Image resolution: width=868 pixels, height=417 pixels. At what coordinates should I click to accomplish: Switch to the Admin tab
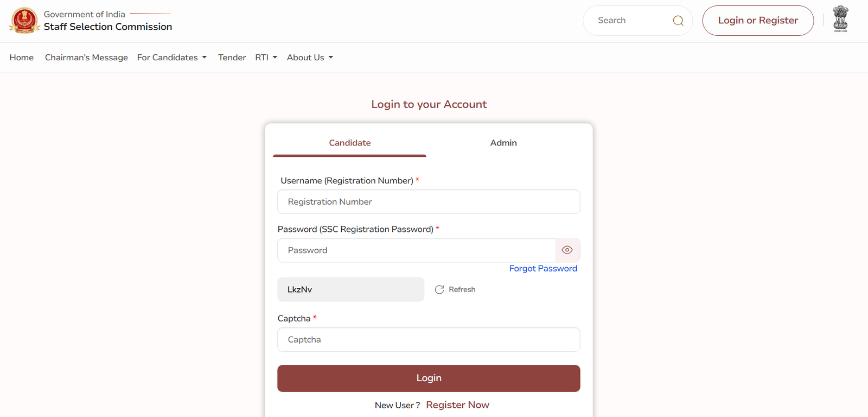click(x=503, y=143)
